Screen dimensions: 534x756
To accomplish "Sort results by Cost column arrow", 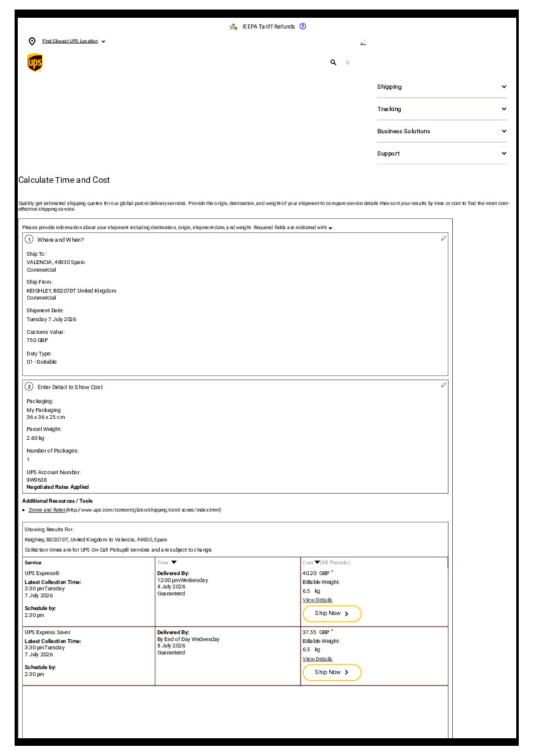I will [317, 562].
